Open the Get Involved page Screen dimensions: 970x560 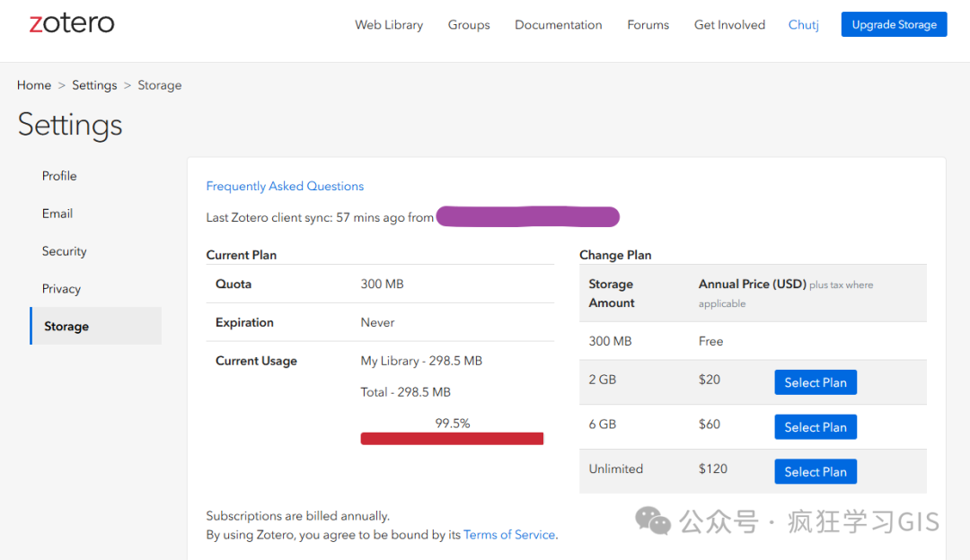point(729,25)
